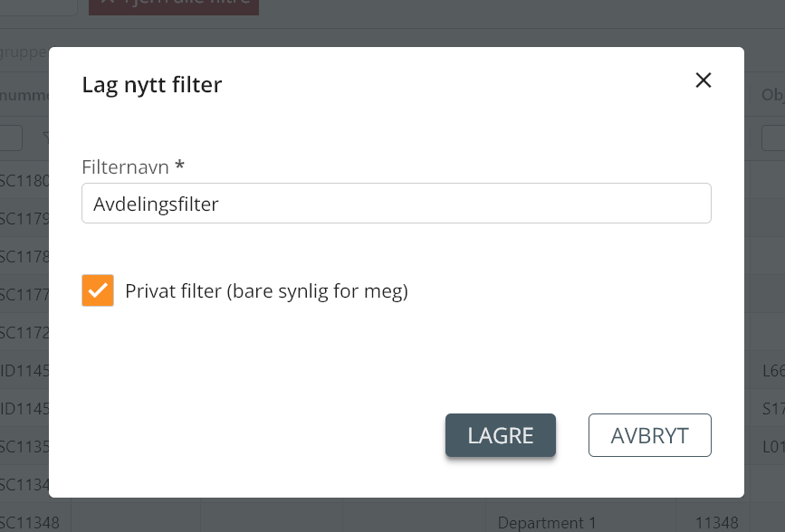The width and height of the screenshot is (785, 532).
Task: Click the Lag nytt filter title
Action: pyautogui.click(x=152, y=84)
